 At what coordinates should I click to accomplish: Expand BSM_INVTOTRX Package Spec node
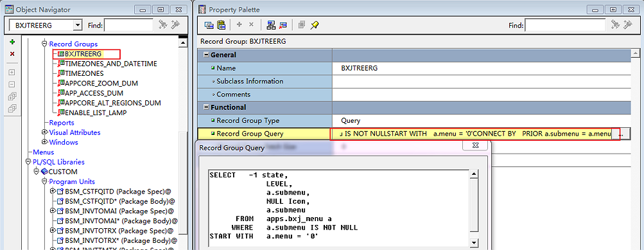(53, 231)
